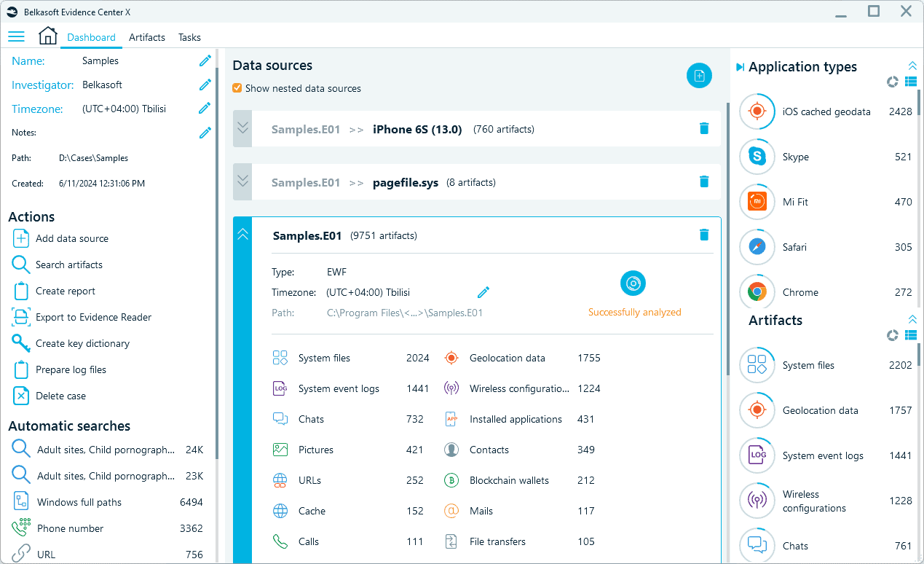Click Create key dictionary action

71,343
